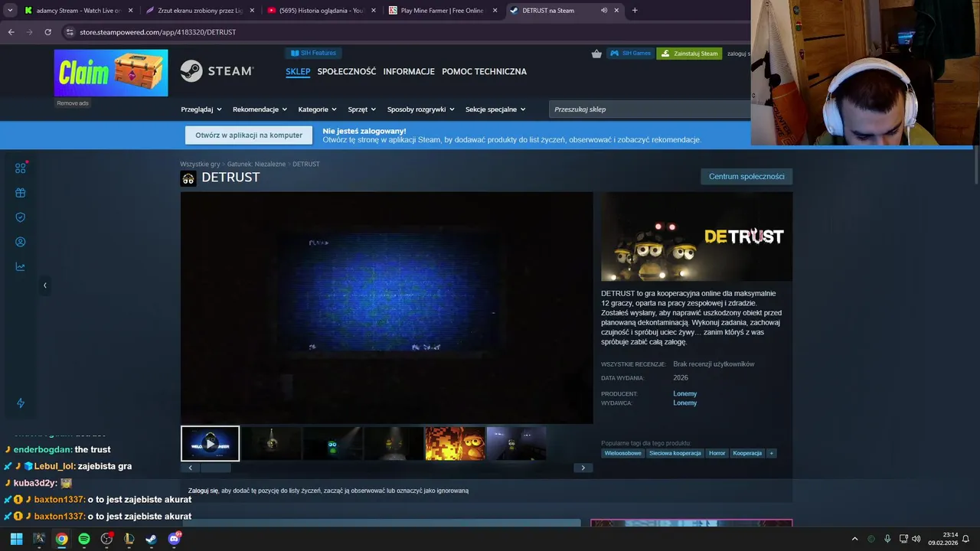
Task: Switch to the Historia oglądania YouTube tab
Action: (321, 11)
